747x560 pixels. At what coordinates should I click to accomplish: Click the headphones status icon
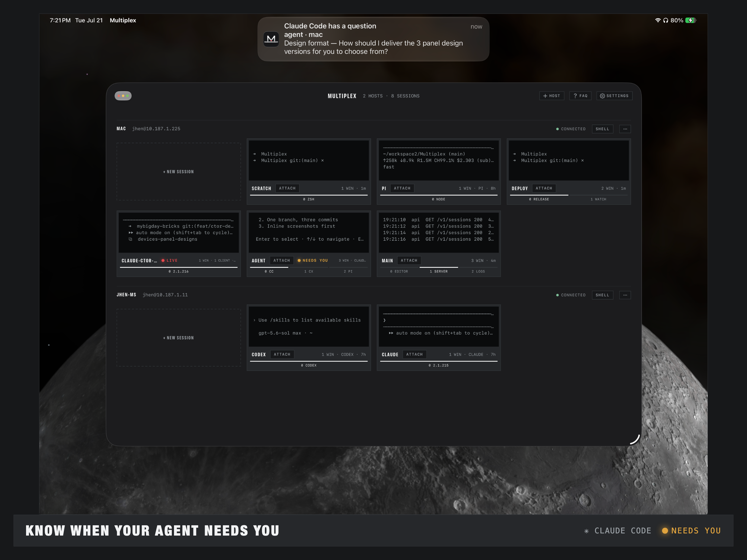pos(665,20)
